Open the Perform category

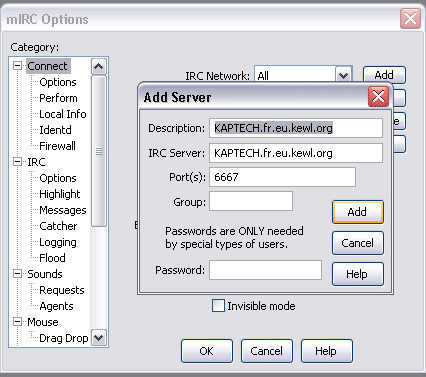58,98
